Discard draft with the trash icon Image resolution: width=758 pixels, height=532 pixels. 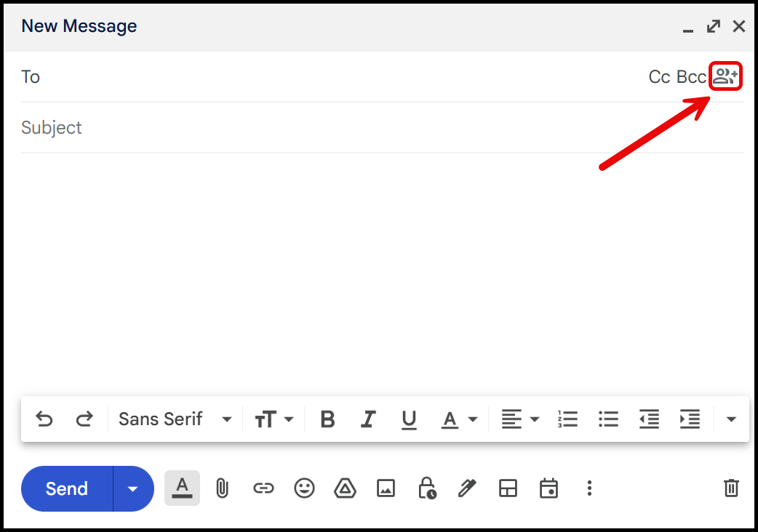tap(731, 488)
